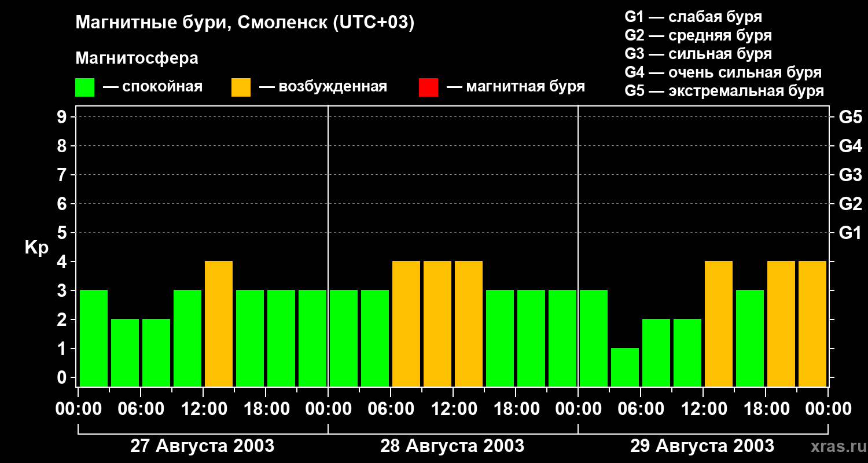
Task: Click the 06:00 tick label for 29 August
Action: [641, 409]
